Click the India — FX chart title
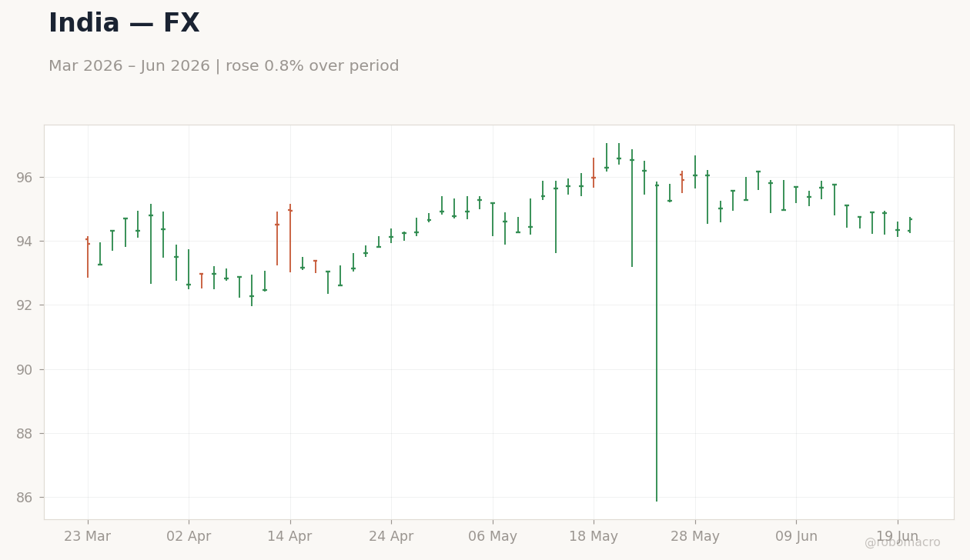 [x=124, y=24]
